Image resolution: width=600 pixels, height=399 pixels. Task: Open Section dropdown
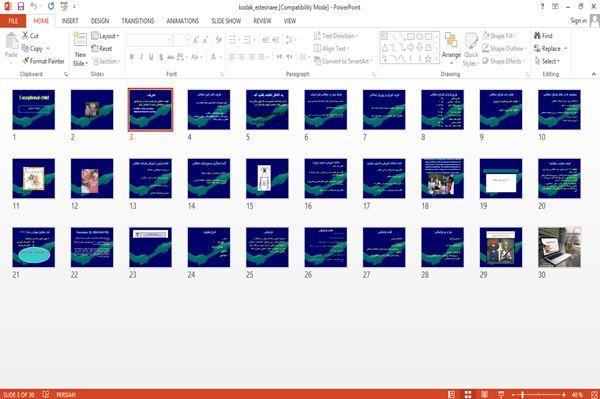point(106,61)
